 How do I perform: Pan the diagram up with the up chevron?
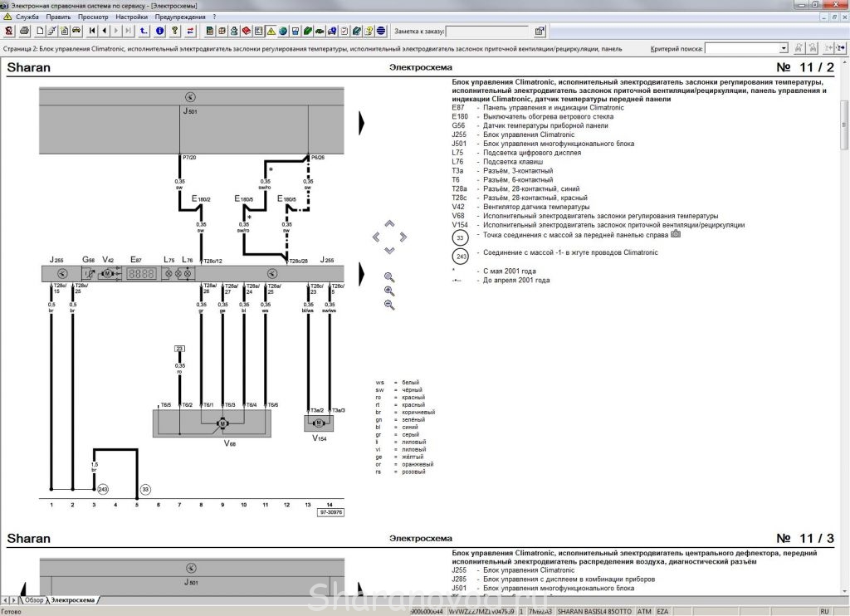coord(389,224)
